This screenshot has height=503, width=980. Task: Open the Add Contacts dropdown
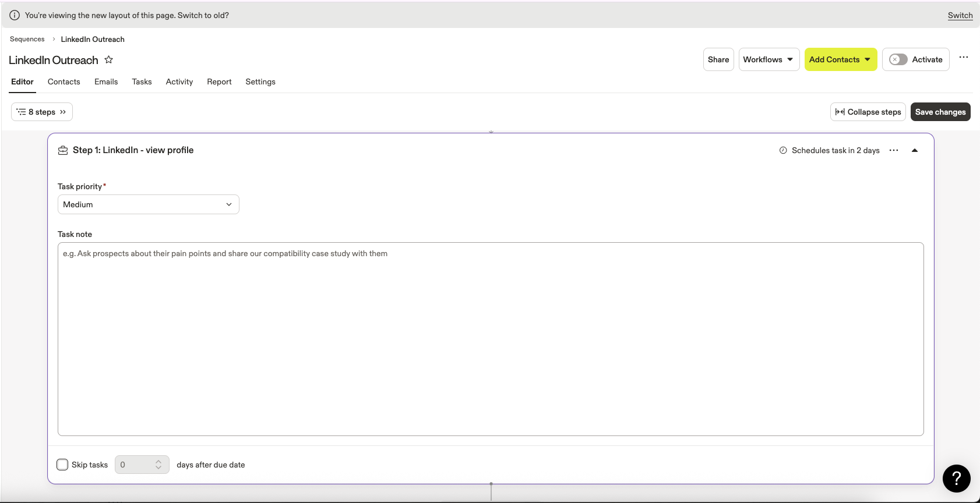pyautogui.click(x=840, y=59)
